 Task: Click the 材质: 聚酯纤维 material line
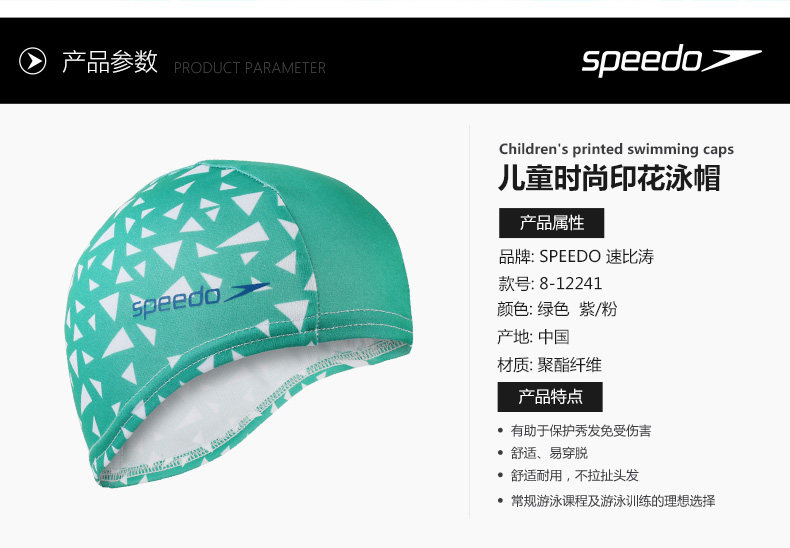tap(549, 364)
